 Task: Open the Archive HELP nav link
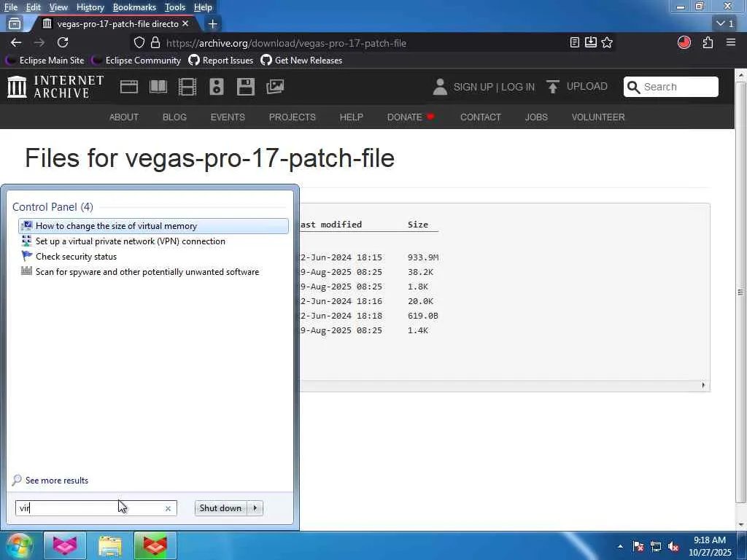pyautogui.click(x=351, y=117)
